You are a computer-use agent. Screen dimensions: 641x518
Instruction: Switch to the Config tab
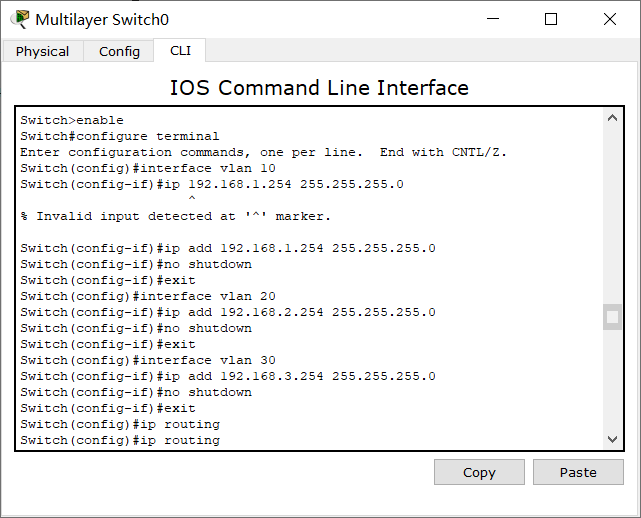119,52
